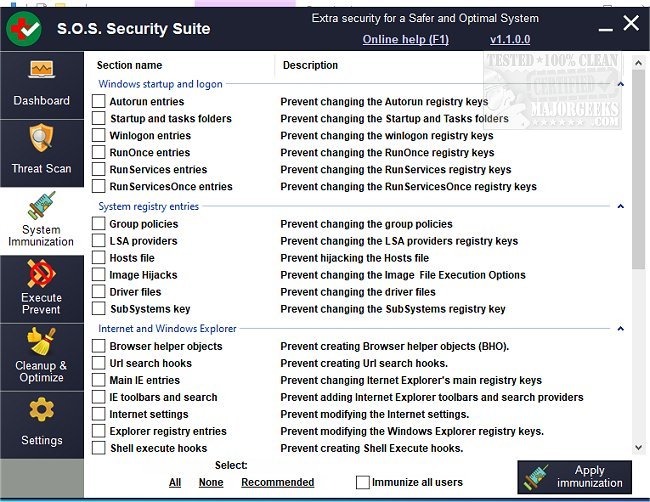Select the System Immunization syringe icon

pos(42,206)
